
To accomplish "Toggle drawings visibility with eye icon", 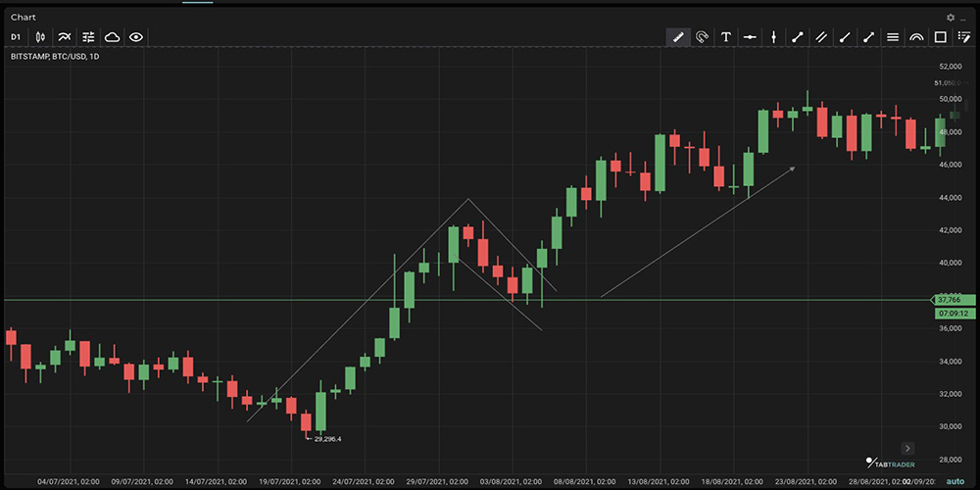I will pos(136,37).
